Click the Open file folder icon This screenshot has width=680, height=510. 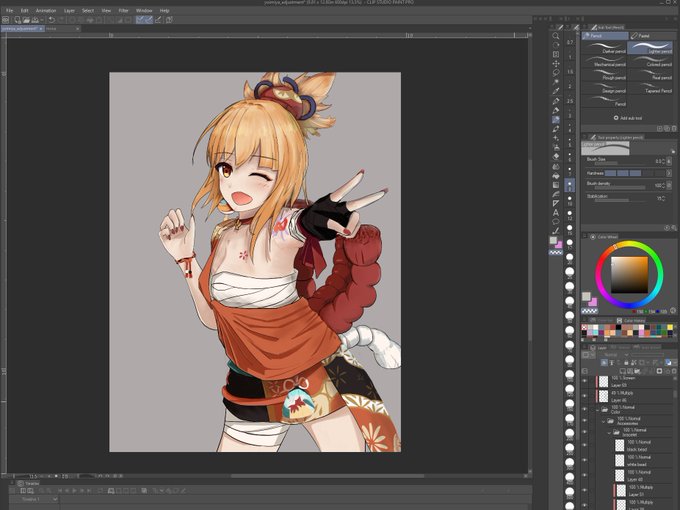click(x=26, y=20)
